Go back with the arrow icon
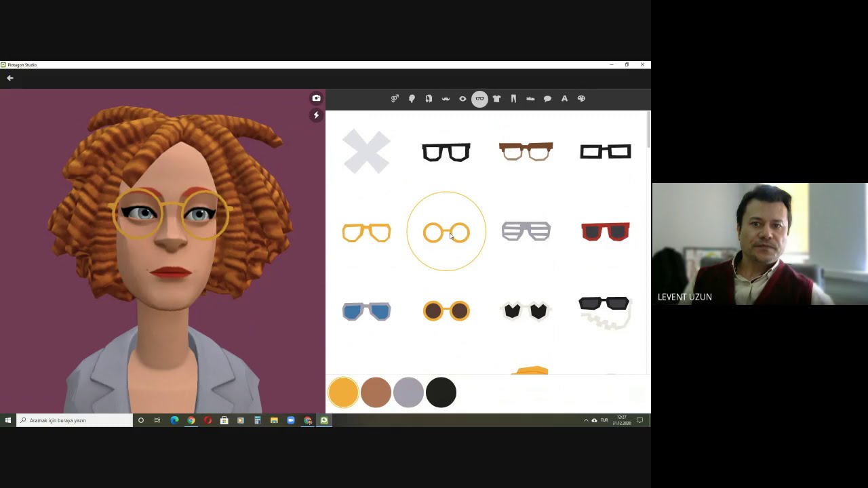 click(x=10, y=78)
